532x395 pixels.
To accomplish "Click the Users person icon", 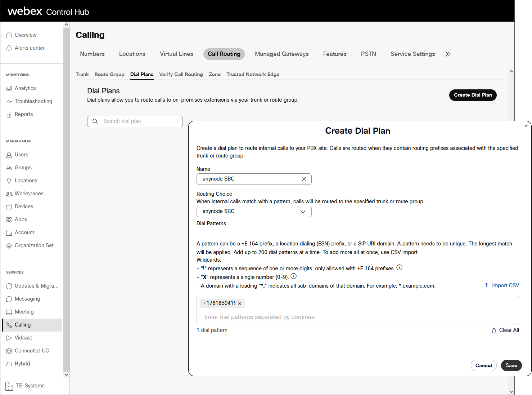I will tap(9, 155).
